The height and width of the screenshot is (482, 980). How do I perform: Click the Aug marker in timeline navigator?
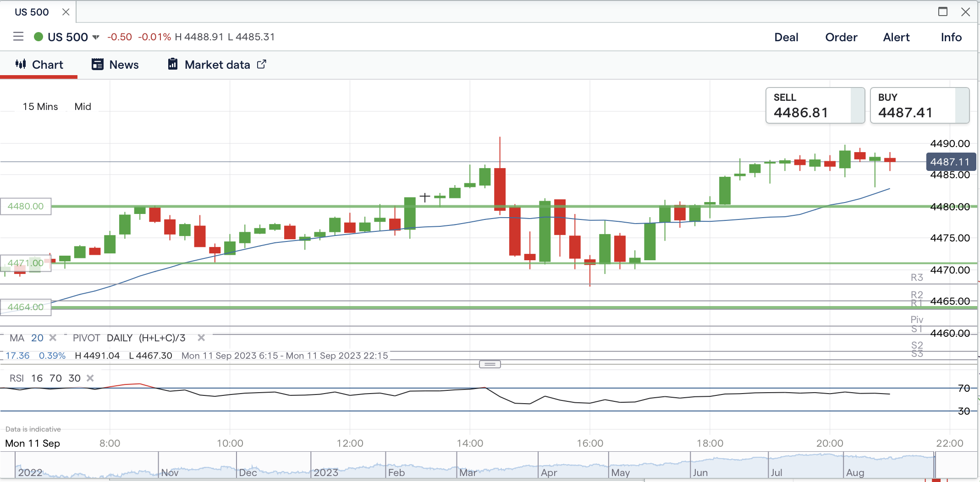[x=855, y=472]
